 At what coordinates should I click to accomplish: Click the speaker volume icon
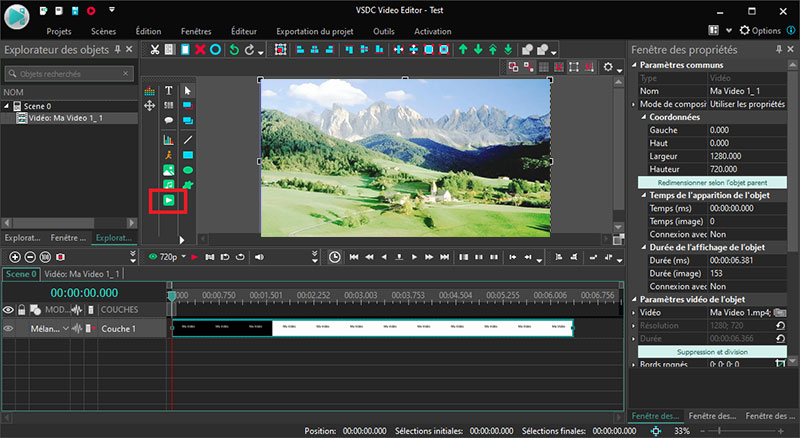pos(259,257)
